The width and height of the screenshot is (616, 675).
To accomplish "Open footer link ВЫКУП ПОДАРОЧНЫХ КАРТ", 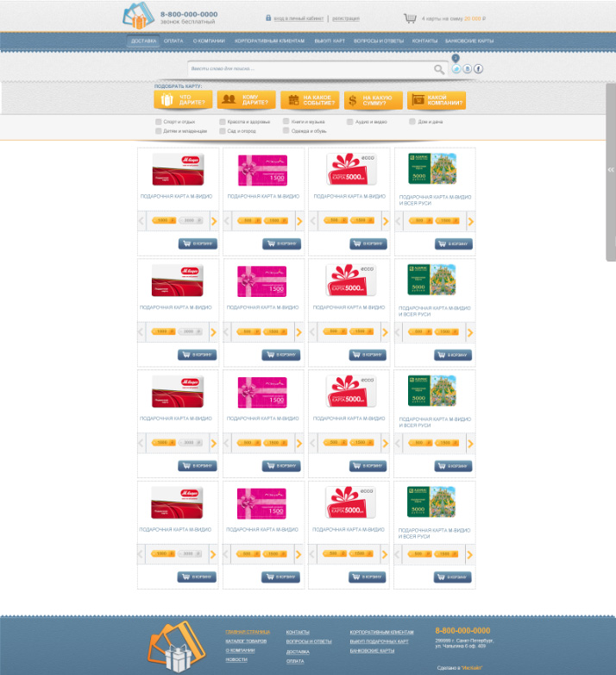I will [379, 641].
